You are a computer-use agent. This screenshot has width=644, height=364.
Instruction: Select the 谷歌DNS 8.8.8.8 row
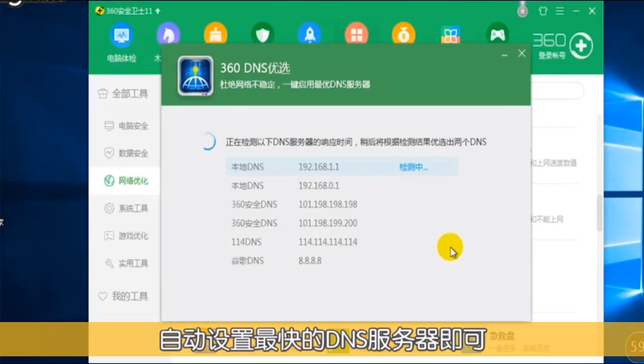(342, 261)
